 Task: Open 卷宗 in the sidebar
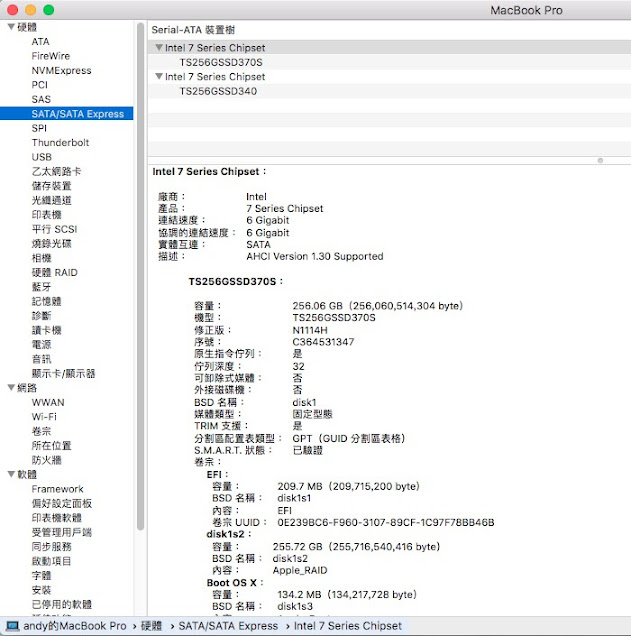(42, 431)
